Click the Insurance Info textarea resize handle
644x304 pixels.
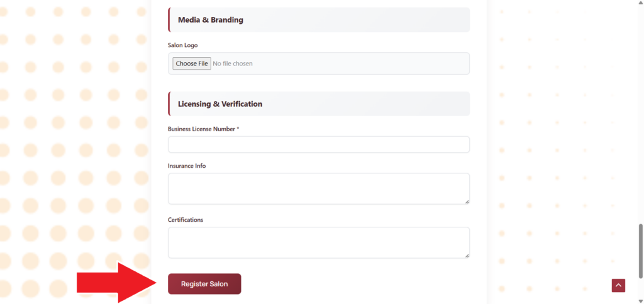pyautogui.click(x=467, y=202)
